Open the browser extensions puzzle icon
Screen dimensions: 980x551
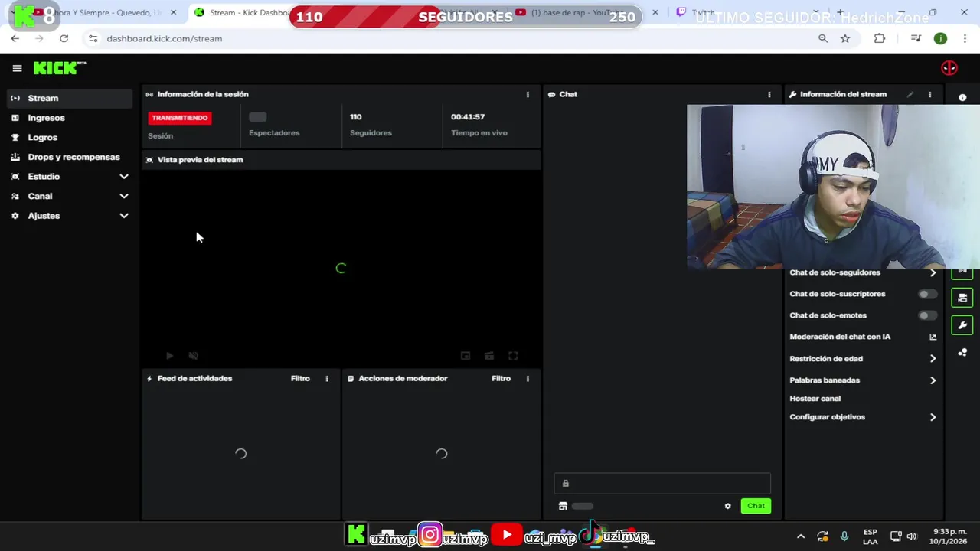[x=880, y=38]
